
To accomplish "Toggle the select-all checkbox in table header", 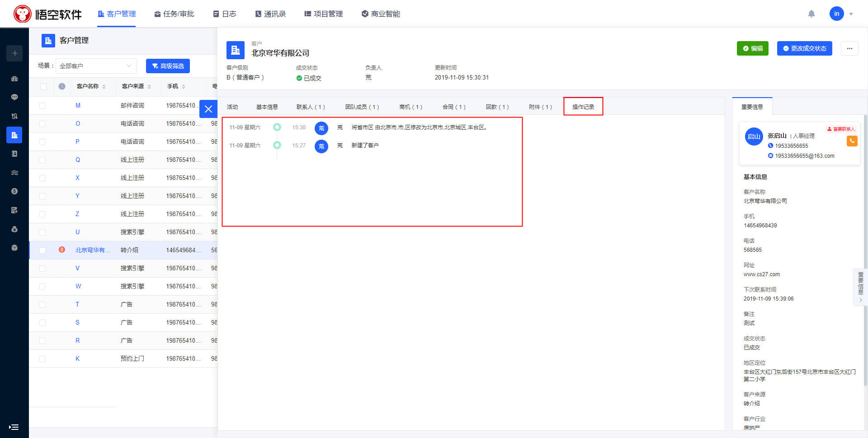I will (x=43, y=86).
